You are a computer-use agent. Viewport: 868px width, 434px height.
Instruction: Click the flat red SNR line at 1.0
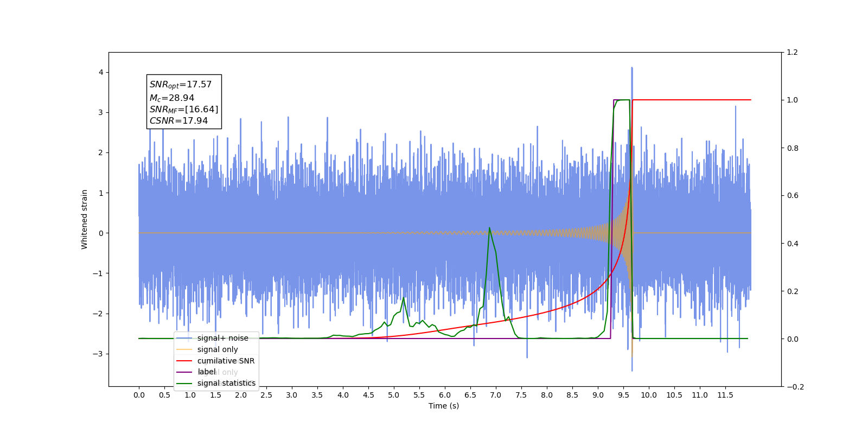[692, 100]
